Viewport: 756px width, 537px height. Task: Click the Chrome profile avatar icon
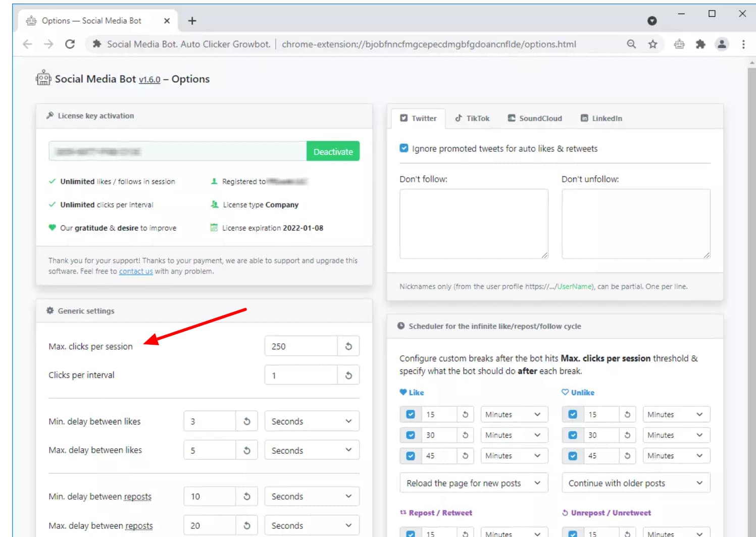722,44
